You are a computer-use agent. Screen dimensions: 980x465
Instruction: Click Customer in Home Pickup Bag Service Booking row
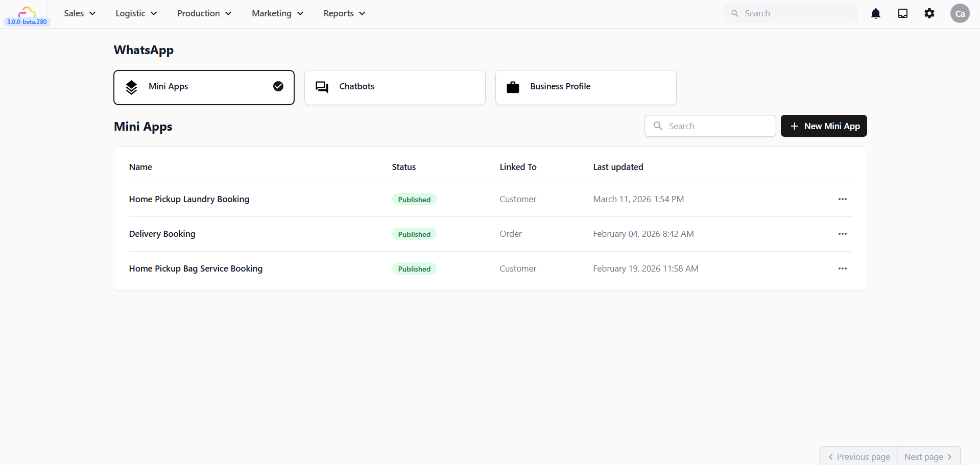pos(518,268)
